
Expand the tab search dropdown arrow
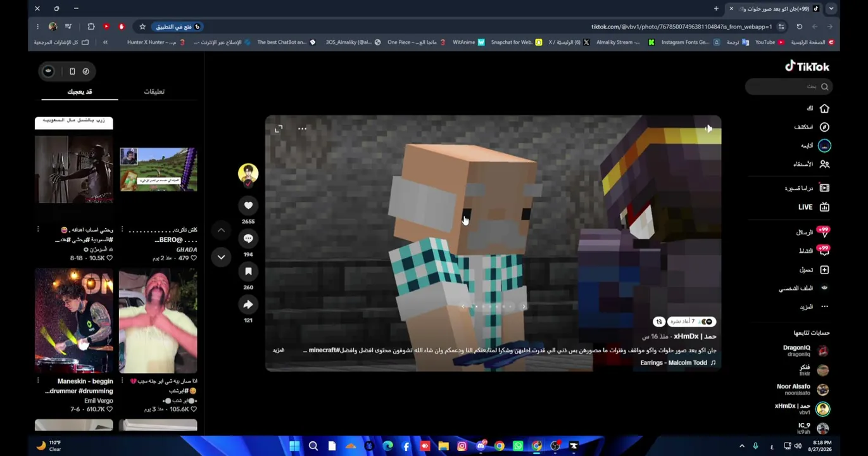pos(831,9)
